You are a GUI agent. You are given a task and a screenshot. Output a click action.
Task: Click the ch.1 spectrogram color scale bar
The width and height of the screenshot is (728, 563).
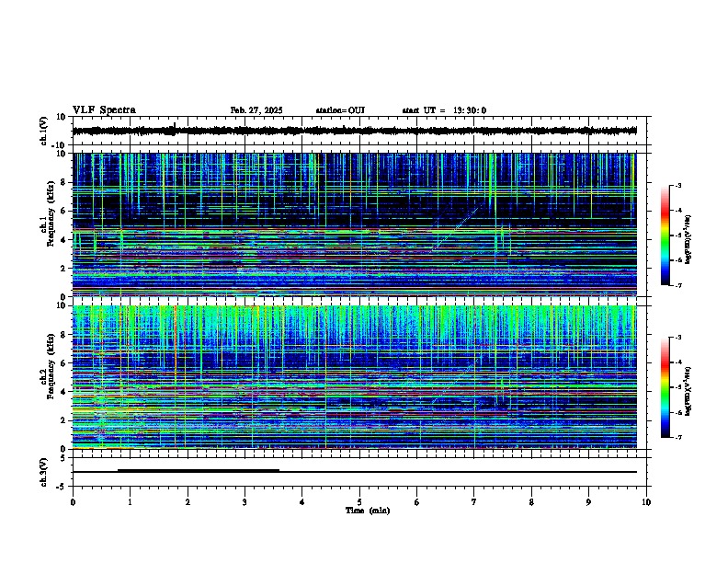[665, 236]
